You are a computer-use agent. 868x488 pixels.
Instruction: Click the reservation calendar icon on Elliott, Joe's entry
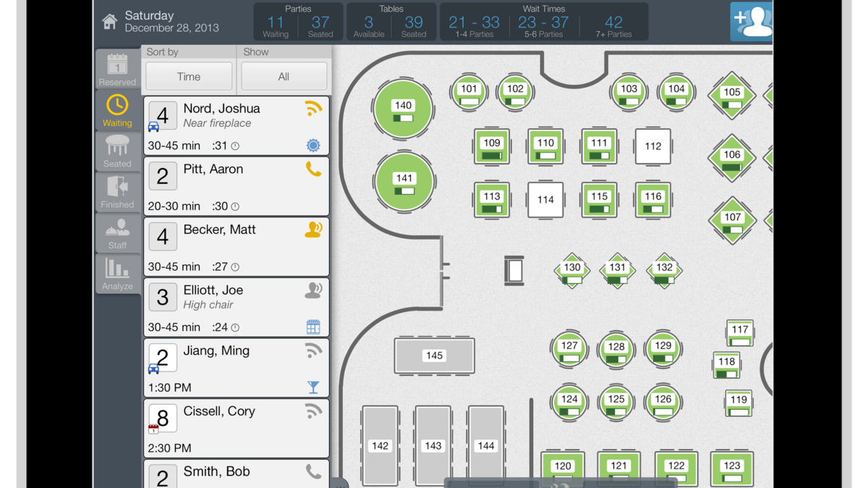coord(313,327)
